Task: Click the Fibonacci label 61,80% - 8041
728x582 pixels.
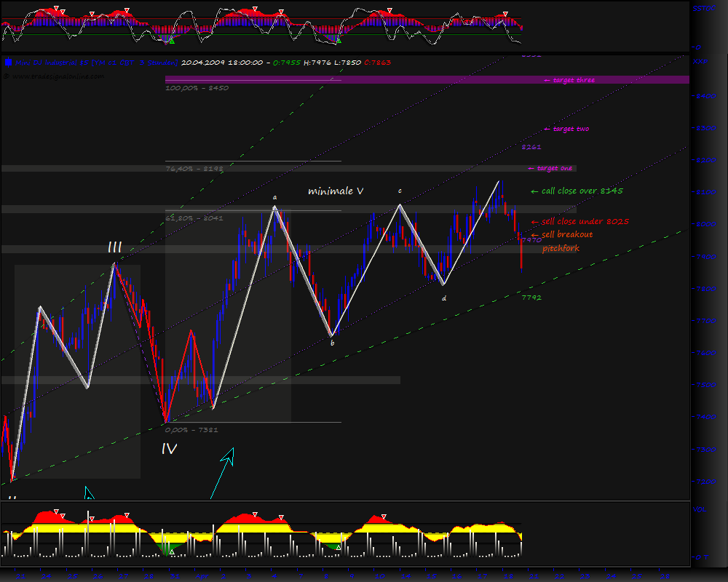Action: click(x=194, y=218)
